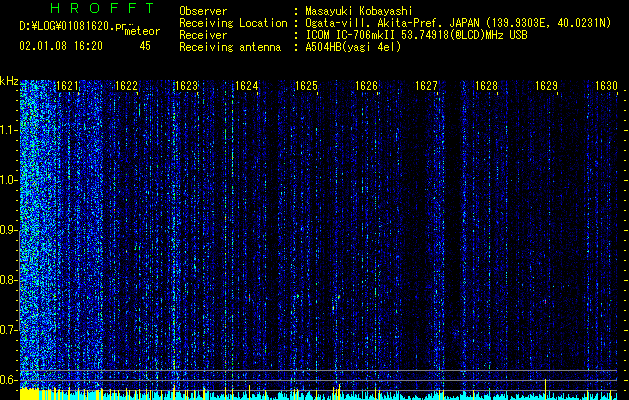This screenshot has width=629, height=400.
Task: Click the observer name Masayuki Kobayashi
Action: click(359, 11)
